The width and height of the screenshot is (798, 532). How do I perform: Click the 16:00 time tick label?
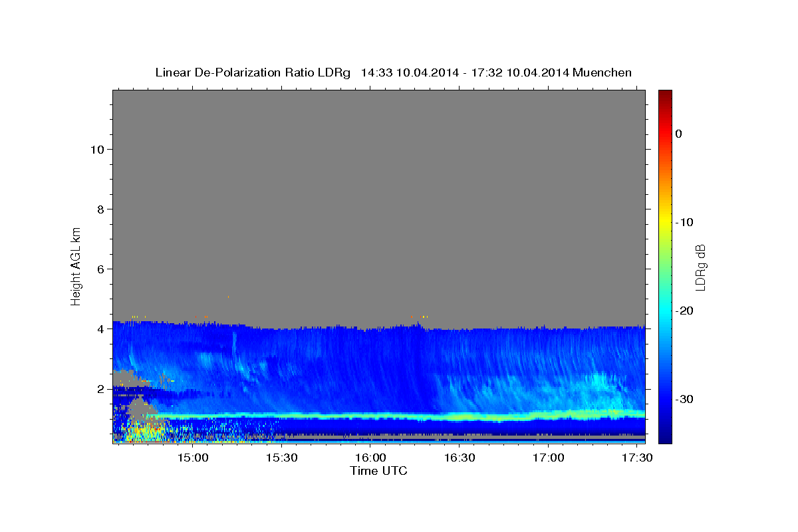[370, 458]
